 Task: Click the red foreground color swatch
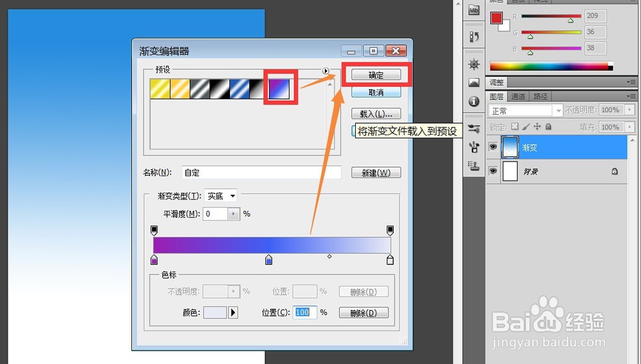496,18
